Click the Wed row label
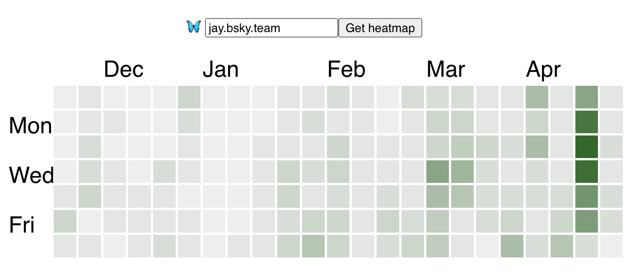 (30, 176)
